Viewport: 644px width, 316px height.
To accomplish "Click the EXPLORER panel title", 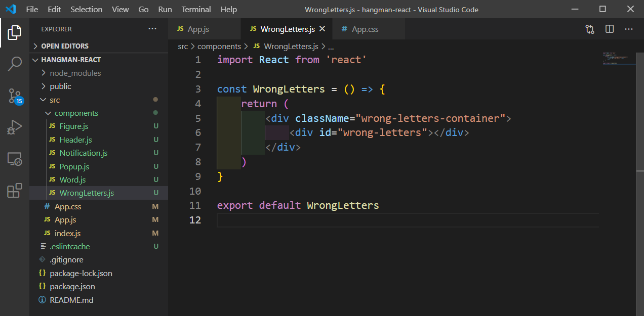I will [x=56, y=29].
